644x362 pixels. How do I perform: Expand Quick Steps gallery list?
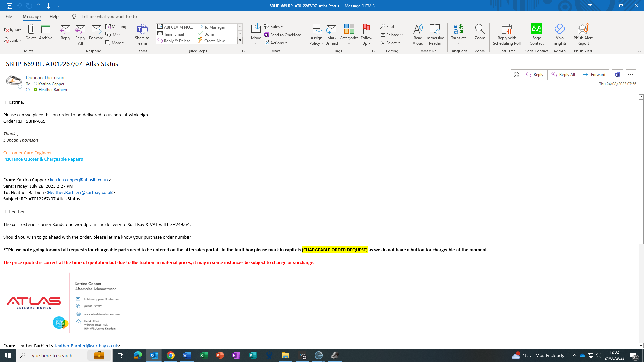[x=240, y=41]
